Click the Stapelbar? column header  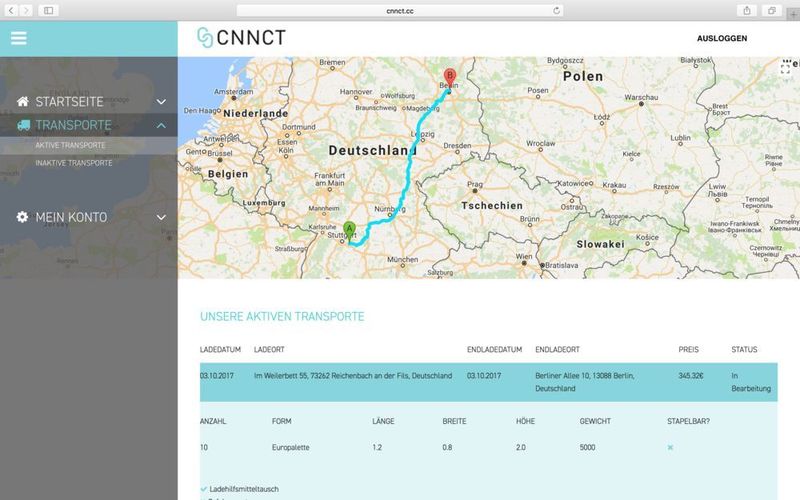tap(688, 421)
